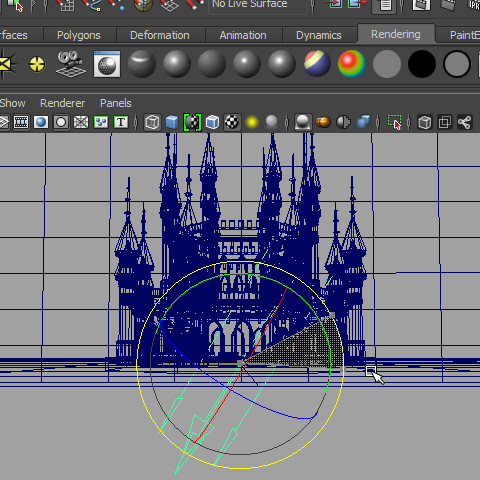
Task: Enable wireframe on shaded mode
Action: coord(212,122)
